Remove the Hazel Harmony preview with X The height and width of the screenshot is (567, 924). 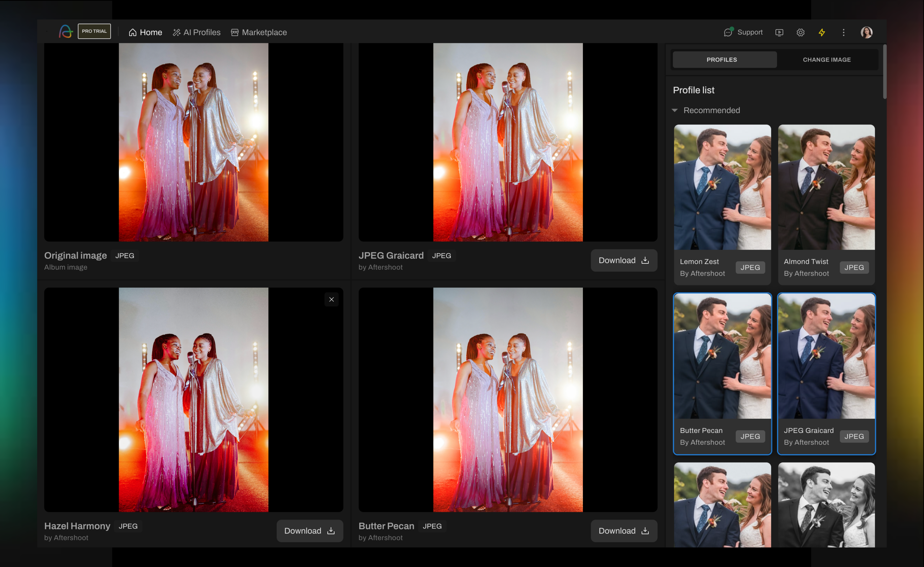(331, 299)
